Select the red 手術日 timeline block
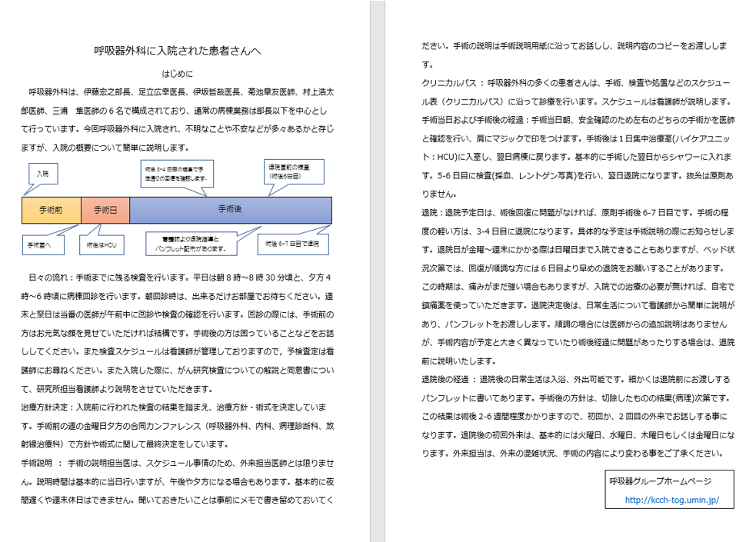This screenshot has width=756, height=542. pyautogui.click(x=105, y=209)
